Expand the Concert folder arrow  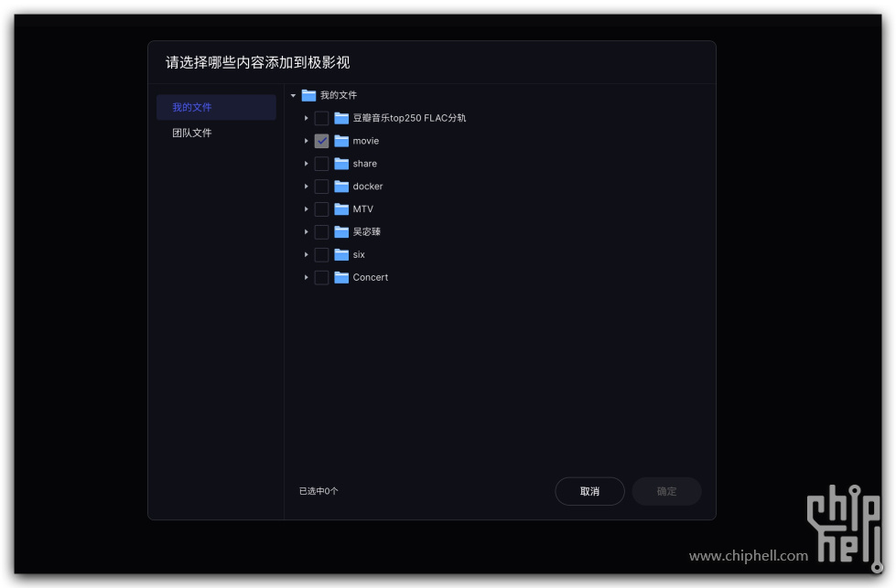[x=307, y=277]
